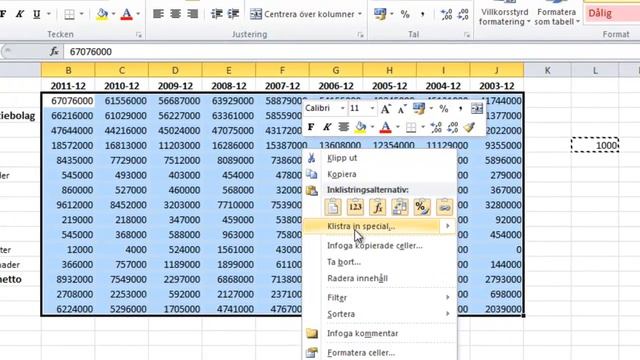Click borders icon in mini toolbar
Viewport: 640px width, 360px height.
click(411, 127)
